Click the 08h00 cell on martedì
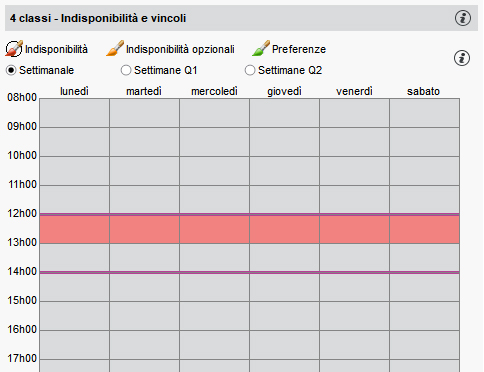 (144, 113)
